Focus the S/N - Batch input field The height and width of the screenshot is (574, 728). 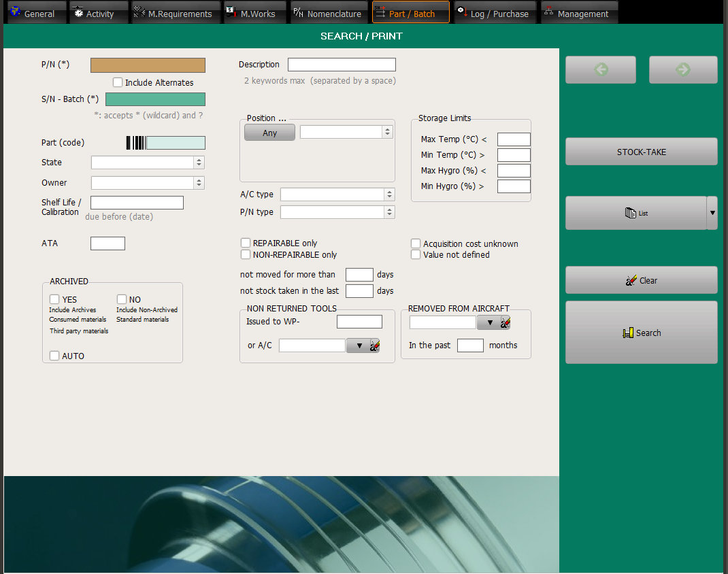[155, 99]
